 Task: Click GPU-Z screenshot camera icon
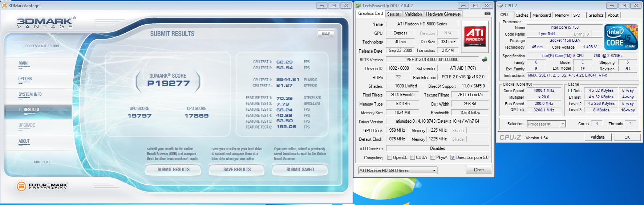coord(487,13)
